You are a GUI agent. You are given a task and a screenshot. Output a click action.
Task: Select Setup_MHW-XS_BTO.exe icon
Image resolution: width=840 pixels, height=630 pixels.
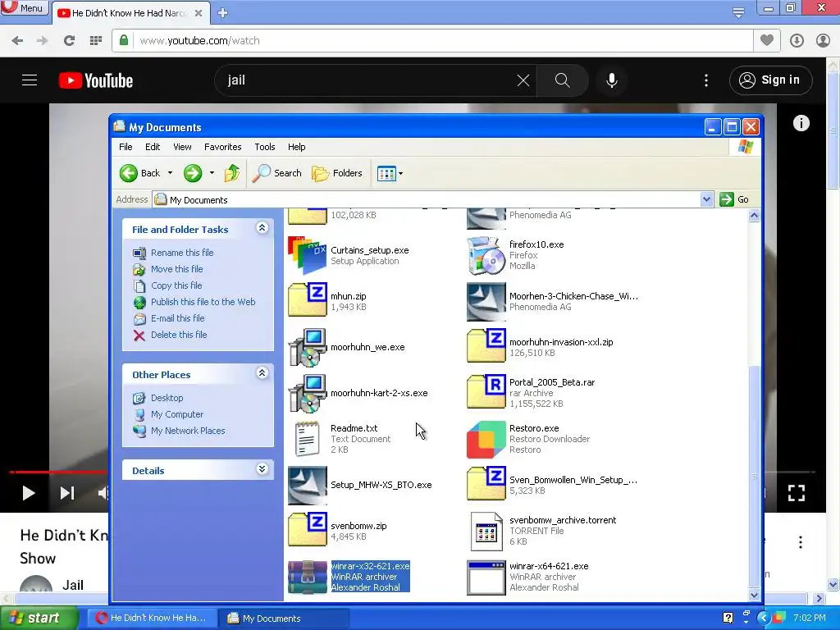click(307, 485)
